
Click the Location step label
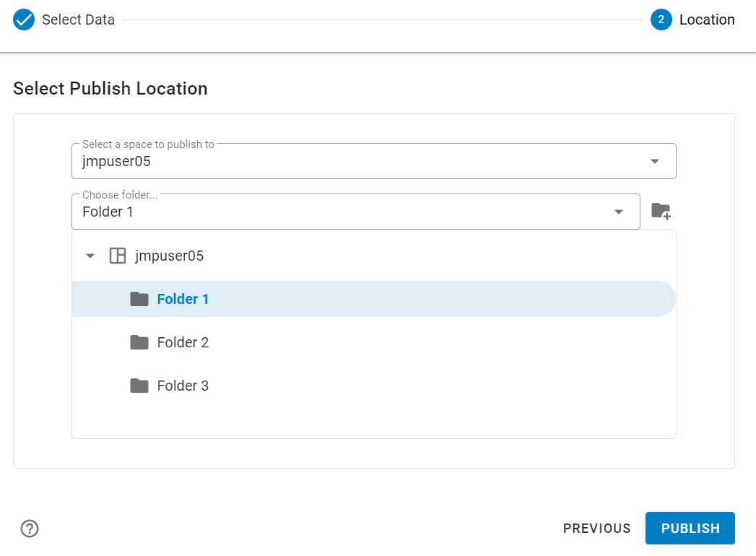click(705, 19)
